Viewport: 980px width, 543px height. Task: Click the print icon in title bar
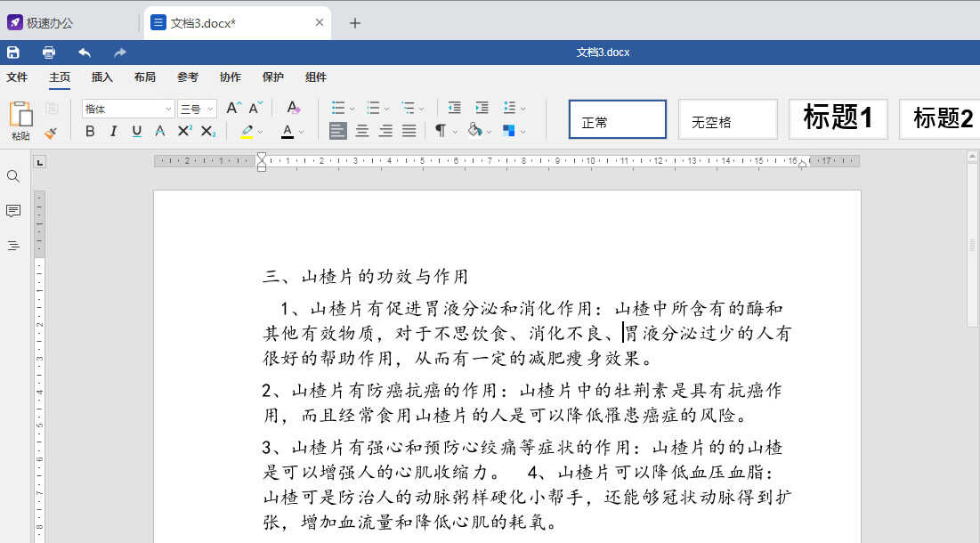point(49,53)
